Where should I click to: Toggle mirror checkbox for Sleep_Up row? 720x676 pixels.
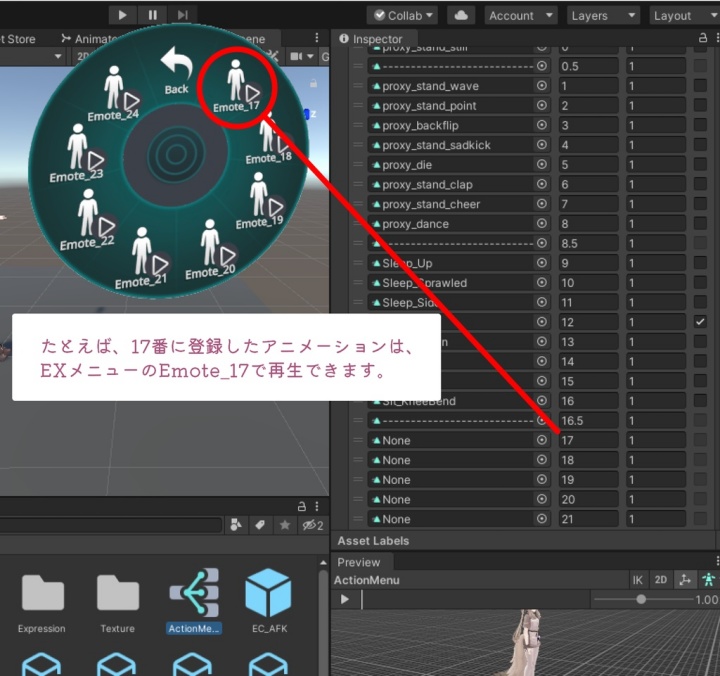pos(700,263)
